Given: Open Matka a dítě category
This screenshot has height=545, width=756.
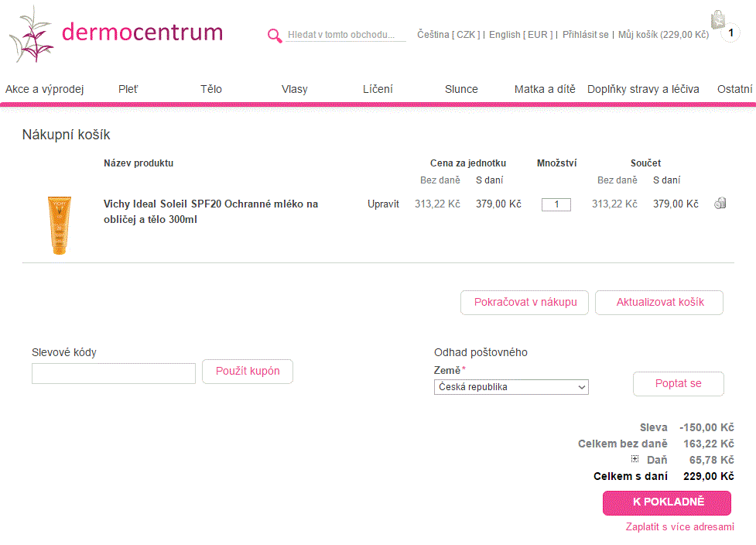Looking at the screenshot, I should [x=545, y=89].
